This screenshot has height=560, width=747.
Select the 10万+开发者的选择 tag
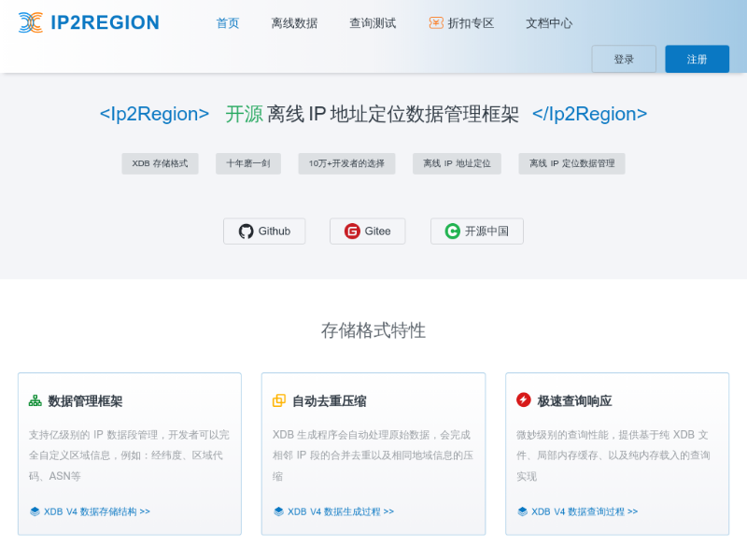[x=346, y=163]
